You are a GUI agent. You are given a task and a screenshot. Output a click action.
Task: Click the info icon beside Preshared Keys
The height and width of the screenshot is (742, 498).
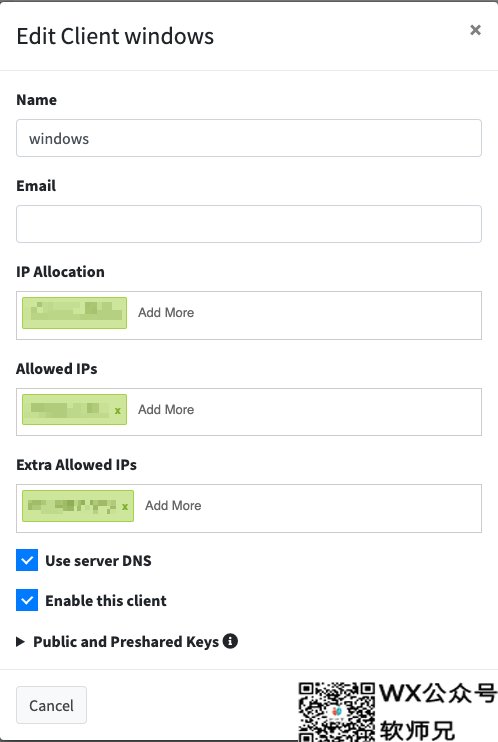click(230, 641)
